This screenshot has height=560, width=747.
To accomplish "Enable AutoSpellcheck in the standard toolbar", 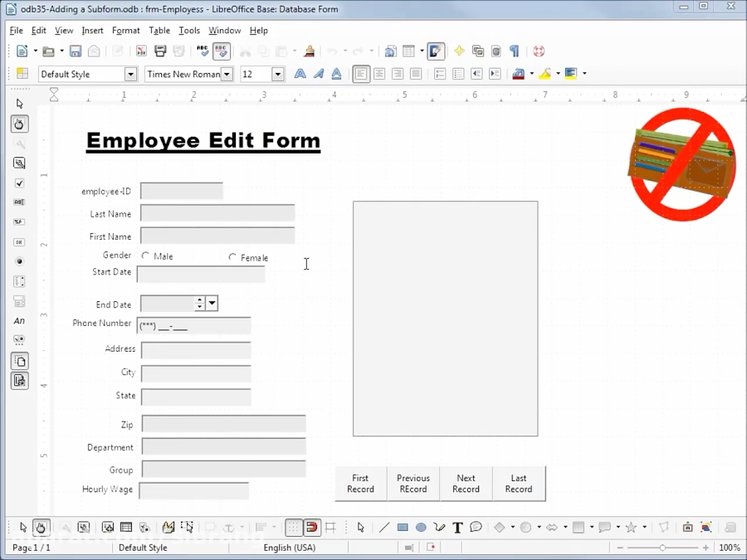I will coord(220,51).
